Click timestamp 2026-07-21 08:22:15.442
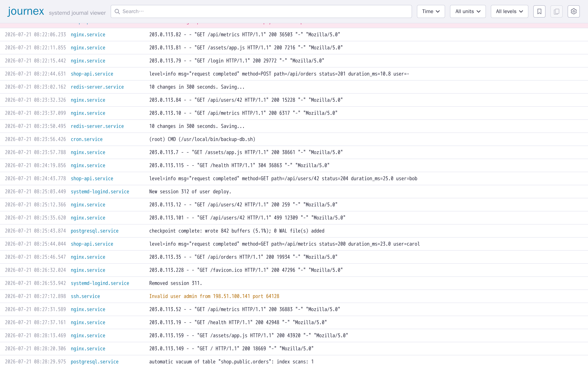 point(36,61)
